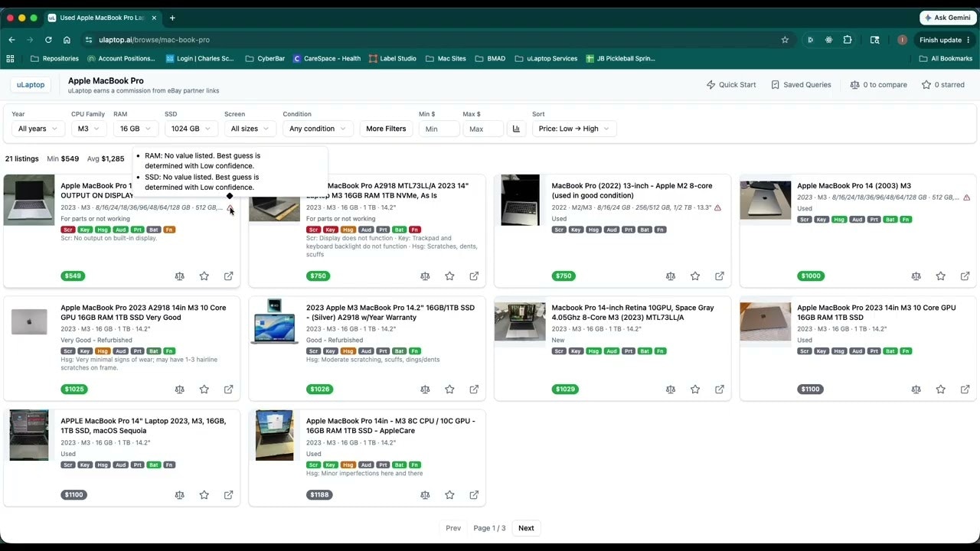Open the CyberBar bookmark

click(265, 58)
